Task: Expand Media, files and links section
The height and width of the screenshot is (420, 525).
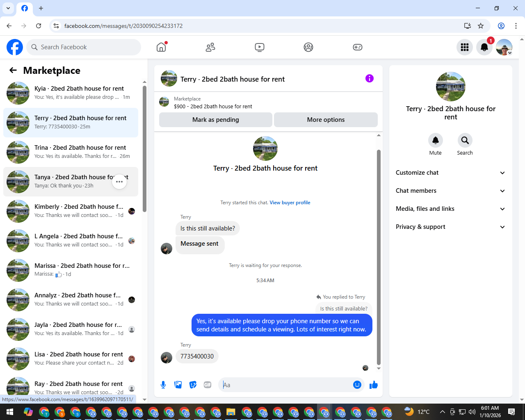Action: (x=450, y=209)
